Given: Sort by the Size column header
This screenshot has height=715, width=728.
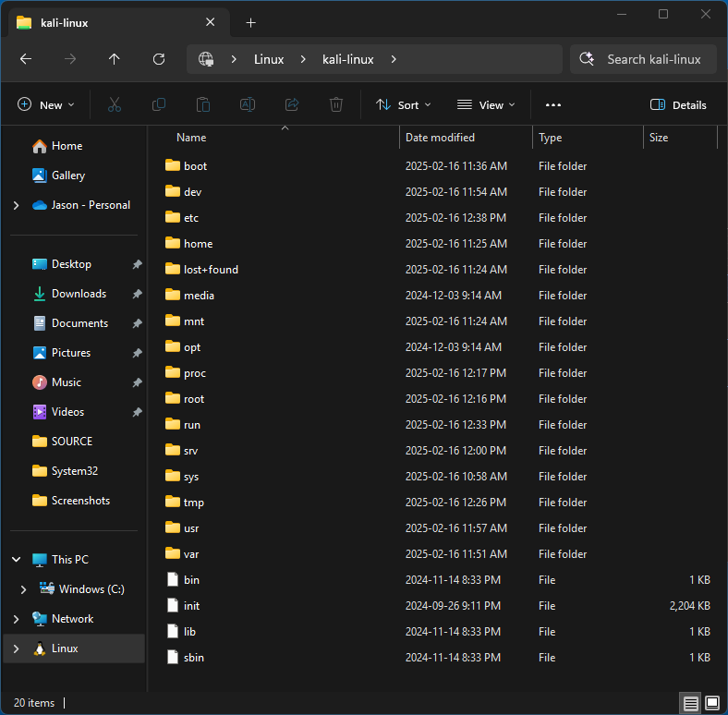Looking at the screenshot, I should coord(659,138).
